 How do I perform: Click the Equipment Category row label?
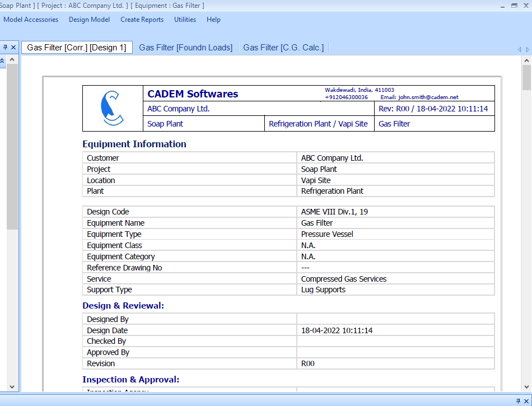[x=121, y=257]
